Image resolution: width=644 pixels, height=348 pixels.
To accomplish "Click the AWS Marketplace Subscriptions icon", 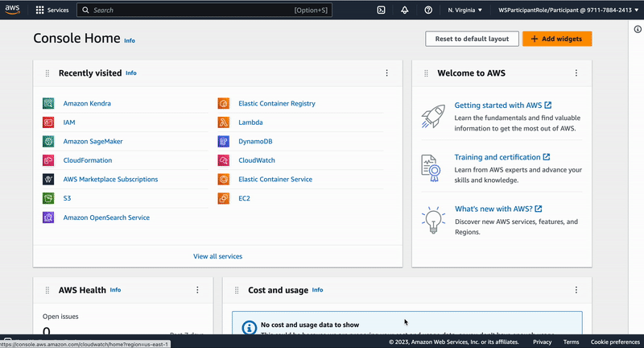I will (x=48, y=179).
